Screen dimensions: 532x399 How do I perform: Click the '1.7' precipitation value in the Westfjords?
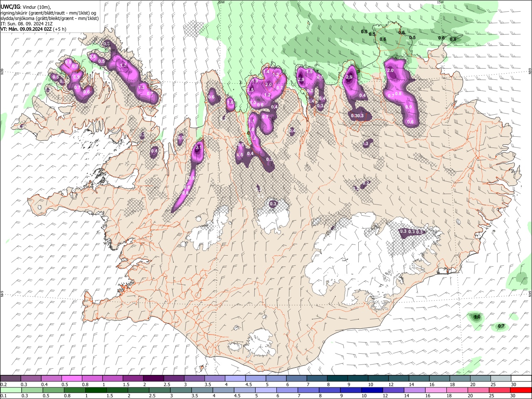pyautogui.click(x=123, y=66)
